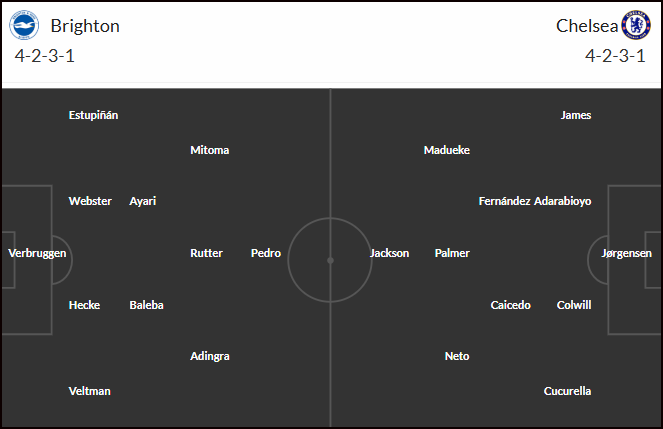Image resolution: width=663 pixels, height=429 pixels.
Task: Click on player Estupiñán
Action: [x=93, y=115]
